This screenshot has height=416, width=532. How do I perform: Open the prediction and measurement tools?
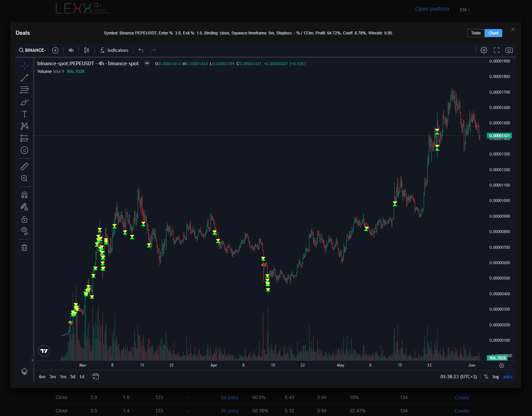pyautogui.click(x=24, y=138)
